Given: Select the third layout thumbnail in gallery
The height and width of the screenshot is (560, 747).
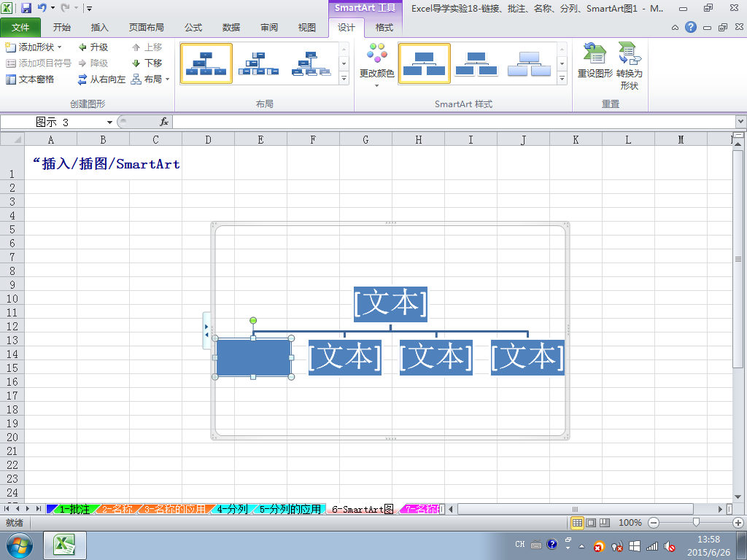Looking at the screenshot, I should 311,63.
